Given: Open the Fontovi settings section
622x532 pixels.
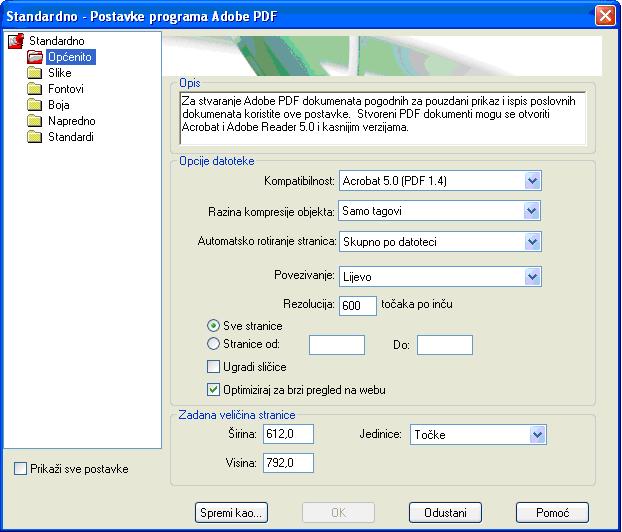Looking at the screenshot, I should (x=65, y=89).
